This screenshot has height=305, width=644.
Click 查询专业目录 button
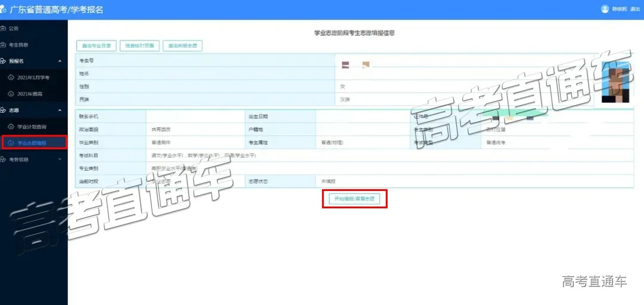tap(97, 45)
